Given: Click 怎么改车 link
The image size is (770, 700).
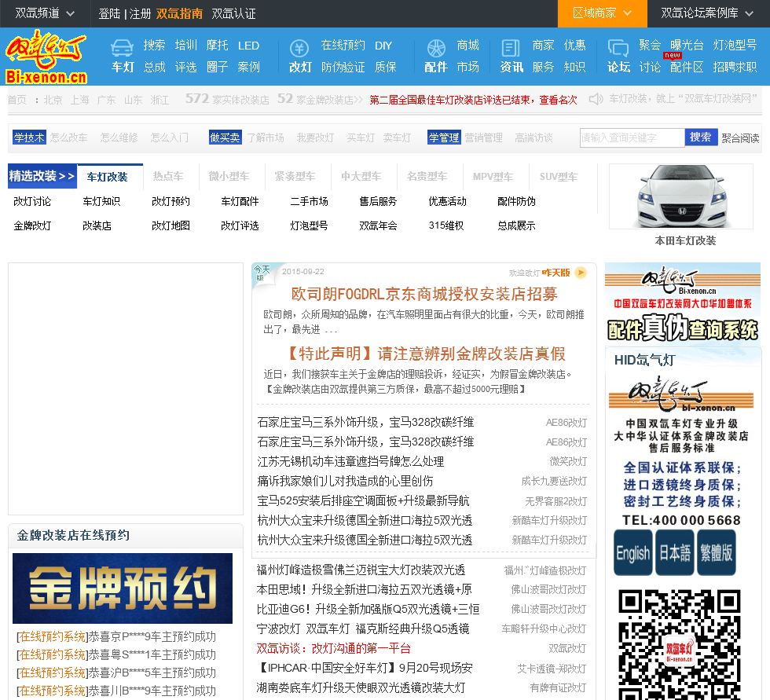Looking at the screenshot, I should (x=68, y=137).
